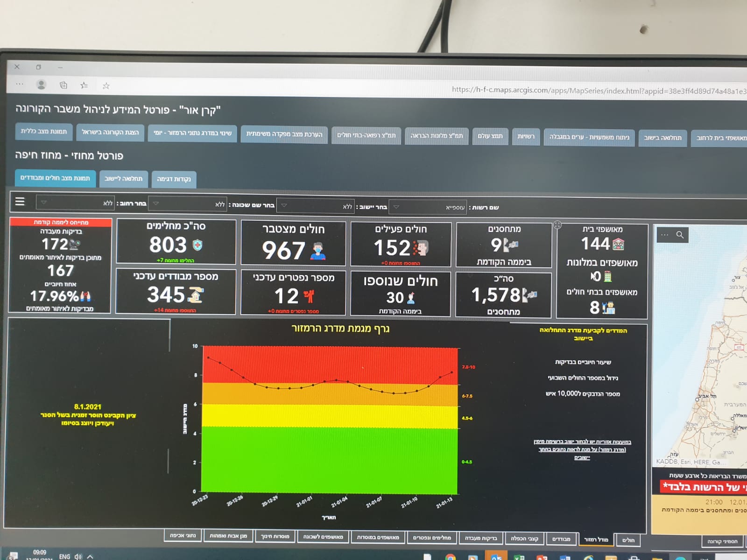Select the רשויות tab

[x=526, y=137]
